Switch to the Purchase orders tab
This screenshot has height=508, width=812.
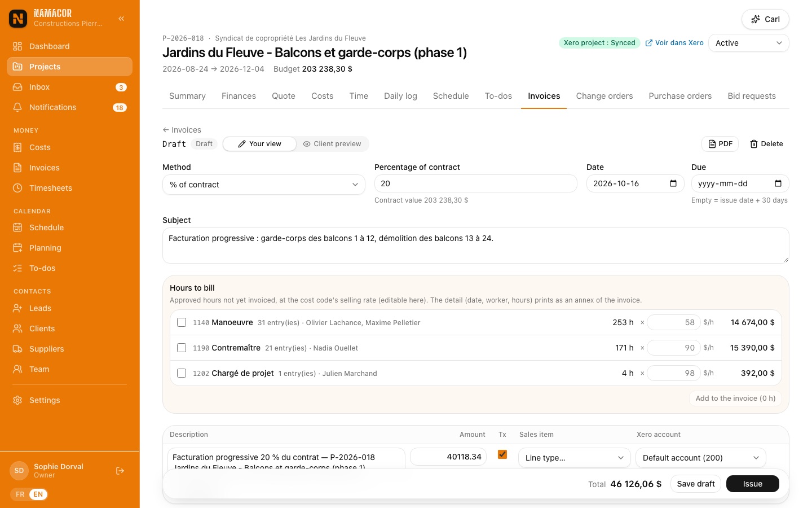(x=680, y=96)
